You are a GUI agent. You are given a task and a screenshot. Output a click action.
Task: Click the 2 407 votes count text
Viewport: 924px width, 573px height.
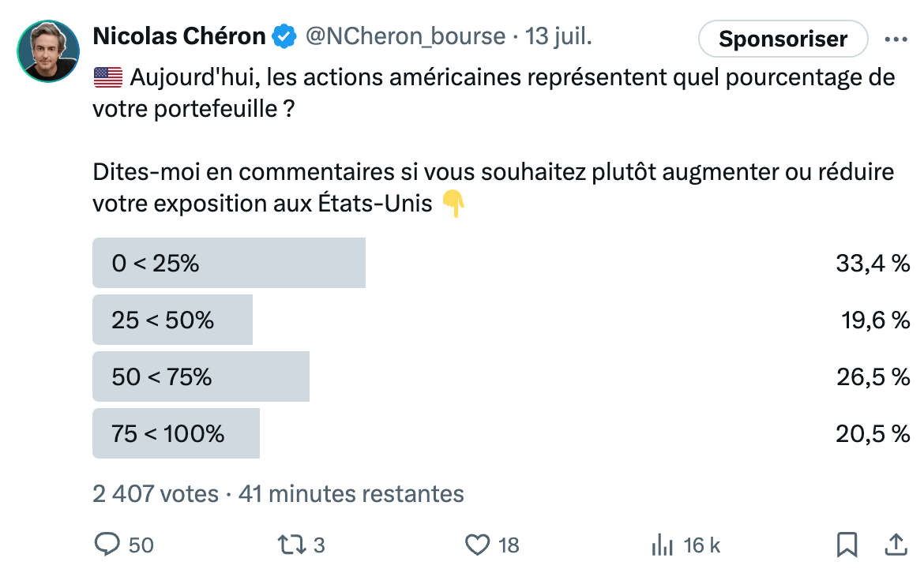pyautogui.click(x=156, y=493)
